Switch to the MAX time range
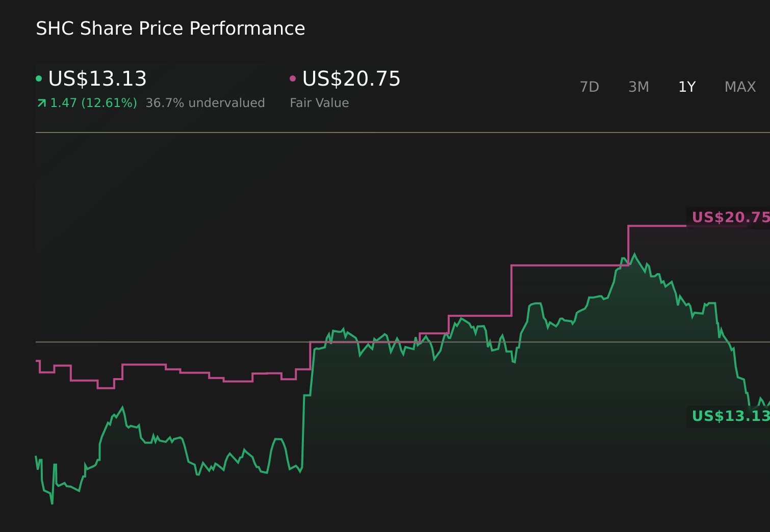Image resolution: width=770 pixels, height=532 pixels. (x=739, y=87)
